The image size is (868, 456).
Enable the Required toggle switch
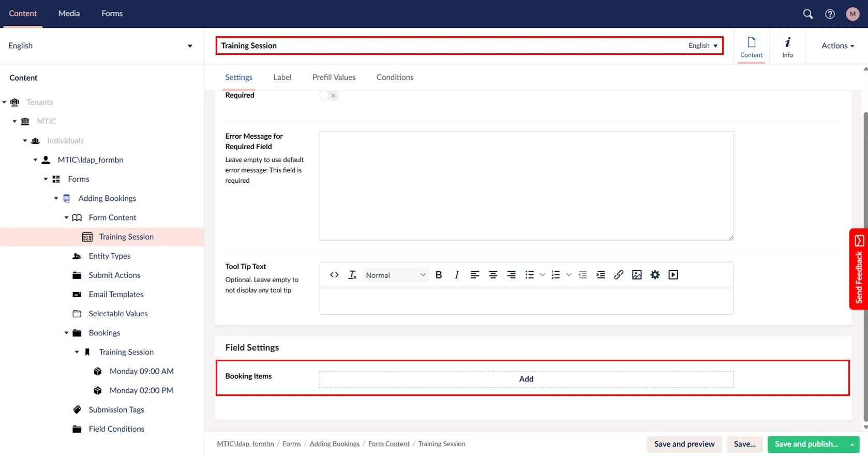328,95
